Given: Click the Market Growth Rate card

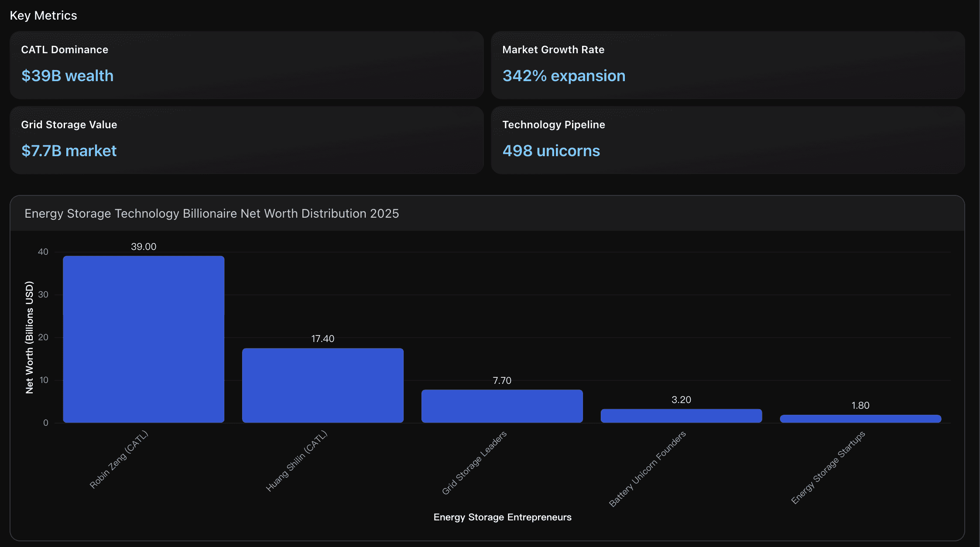Looking at the screenshot, I should (x=727, y=65).
